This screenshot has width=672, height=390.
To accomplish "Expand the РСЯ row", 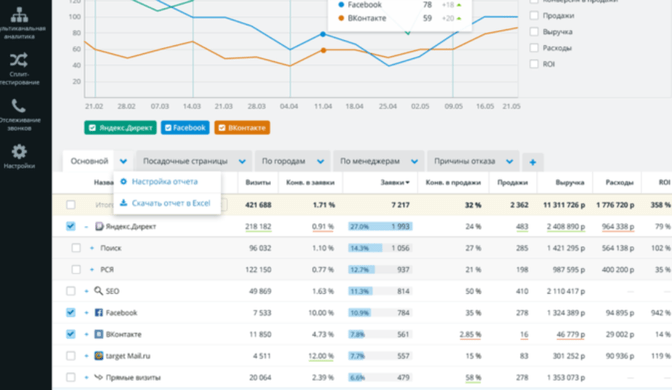I will click(x=92, y=270).
